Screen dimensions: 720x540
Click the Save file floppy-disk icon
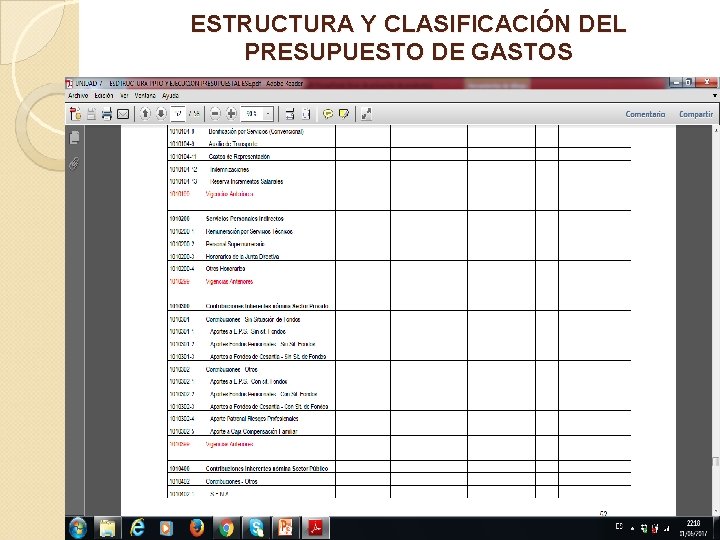tap(91, 113)
